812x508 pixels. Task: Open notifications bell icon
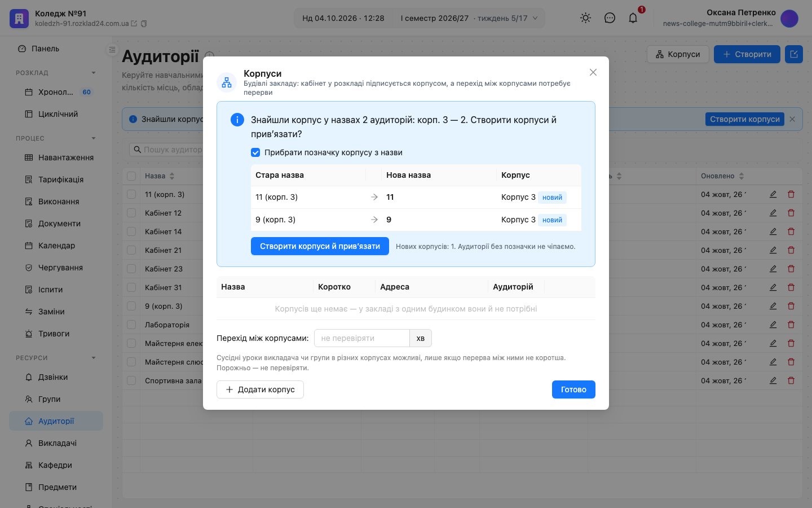pyautogui.click(x=633, y=18)
